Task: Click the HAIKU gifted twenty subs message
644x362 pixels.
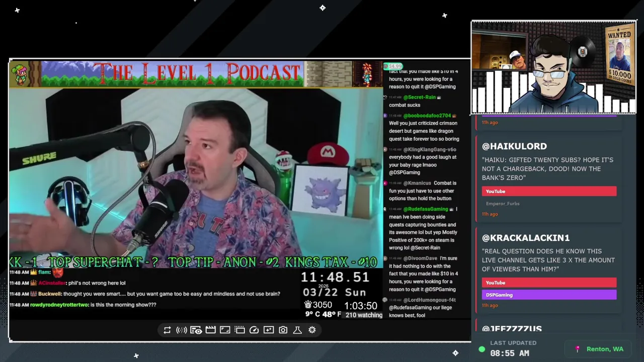Action: pyautogui.click(x=547, y=169)
